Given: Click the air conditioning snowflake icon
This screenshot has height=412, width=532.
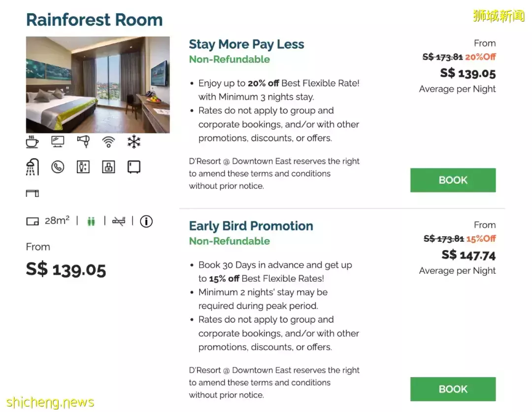Looking at the screenshot, I should pyautogui.click(x=134, y=142).
